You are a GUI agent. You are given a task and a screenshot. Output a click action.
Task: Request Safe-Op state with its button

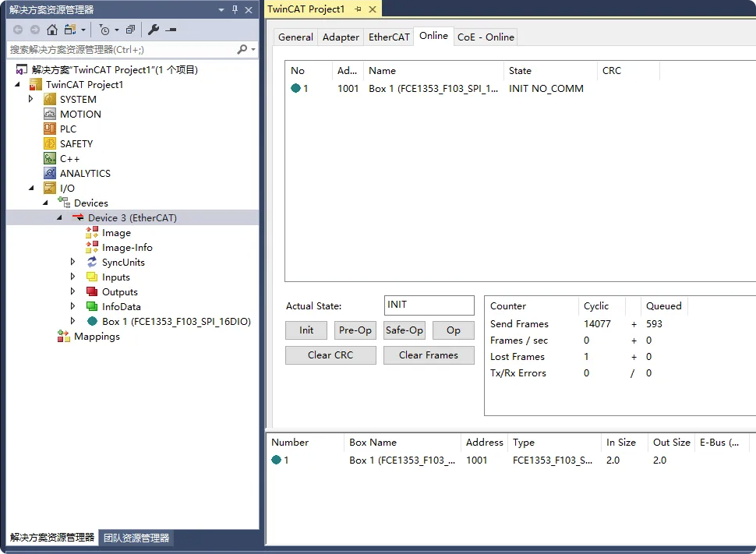coord(404,330)
